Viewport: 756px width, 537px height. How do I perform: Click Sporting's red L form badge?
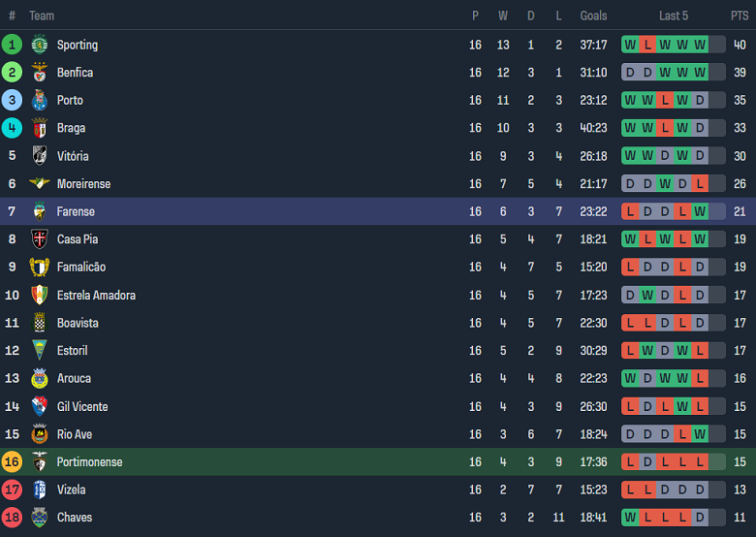(647, 45)
